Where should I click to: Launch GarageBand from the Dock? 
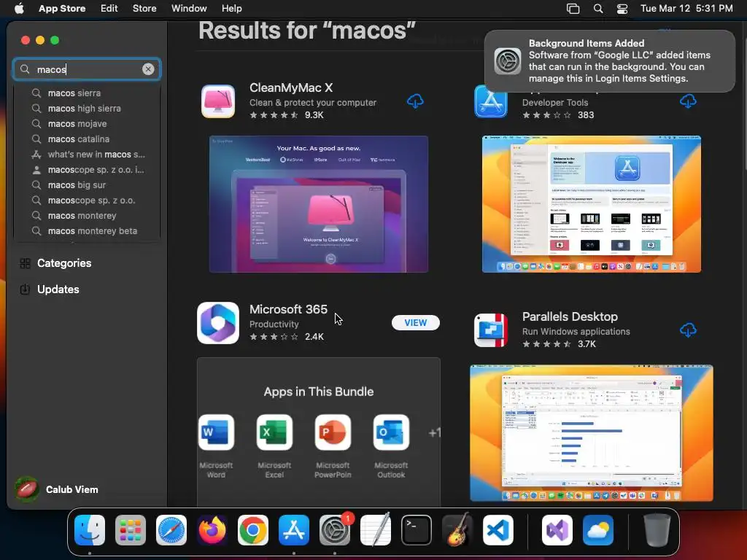click(x=457, y=530)
